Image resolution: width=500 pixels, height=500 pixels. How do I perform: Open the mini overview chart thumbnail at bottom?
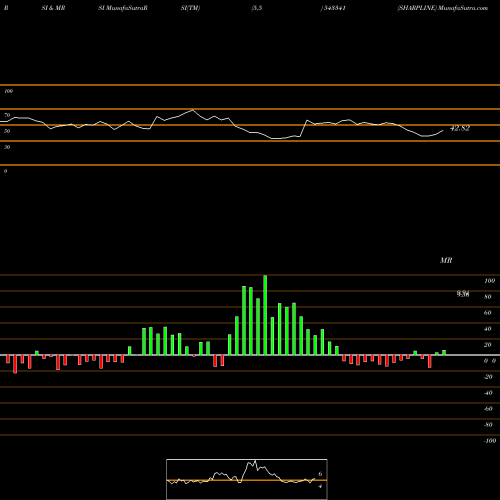pyautogui.click(x=247, y=479)
